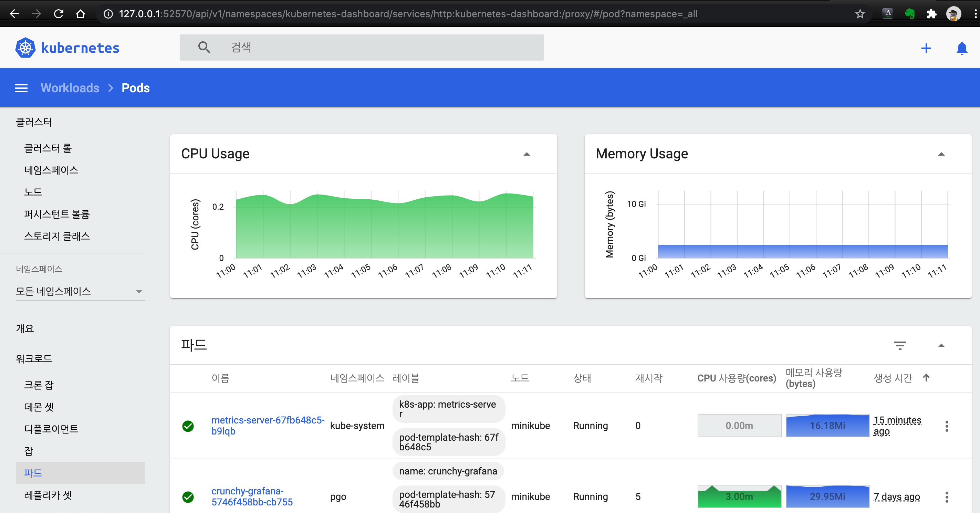Select 디플로이먼트 in the sidebar
The width and height of the screenshot is (980, 513).
pos(51,429)
